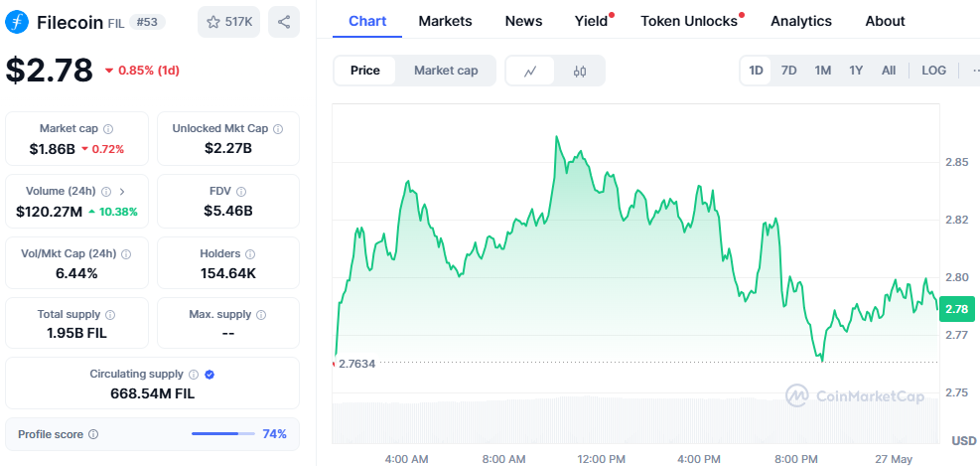Set chart range to All

(889, 71)
